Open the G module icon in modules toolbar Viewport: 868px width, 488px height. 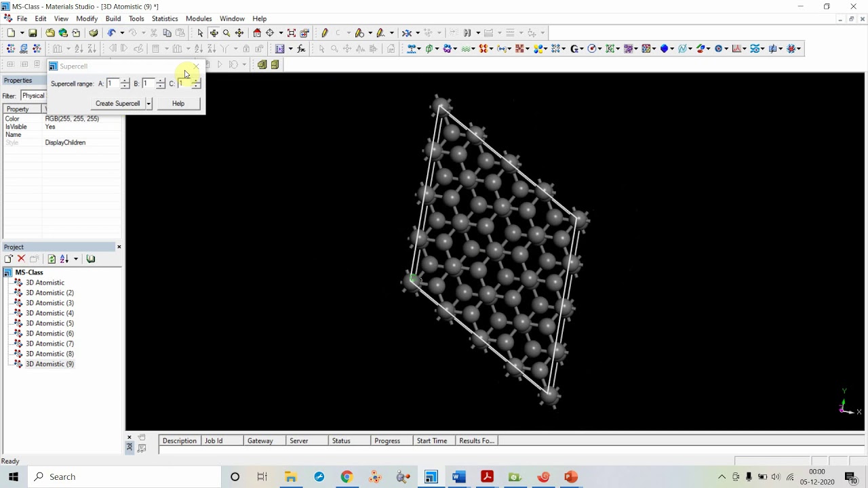[574, 49]
